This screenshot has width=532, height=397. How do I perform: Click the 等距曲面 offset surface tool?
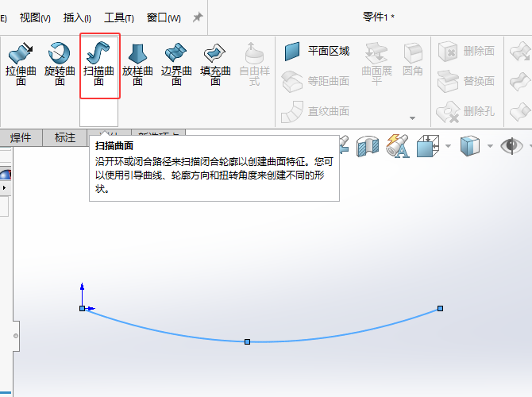315,81
